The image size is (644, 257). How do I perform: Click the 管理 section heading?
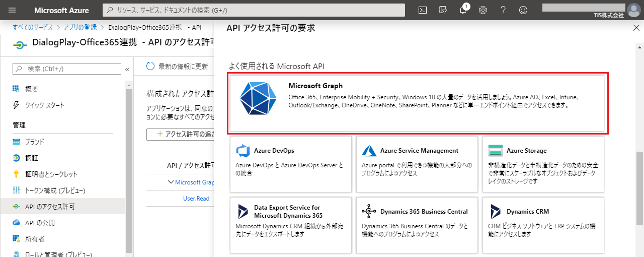19,125
